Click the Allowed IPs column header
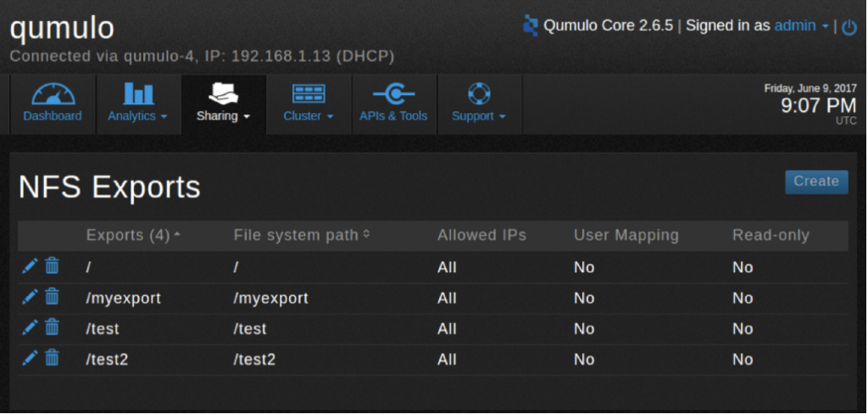 point(481,235)
